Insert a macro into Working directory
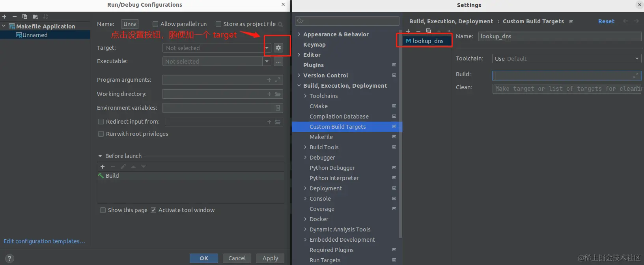 point(269,94)
